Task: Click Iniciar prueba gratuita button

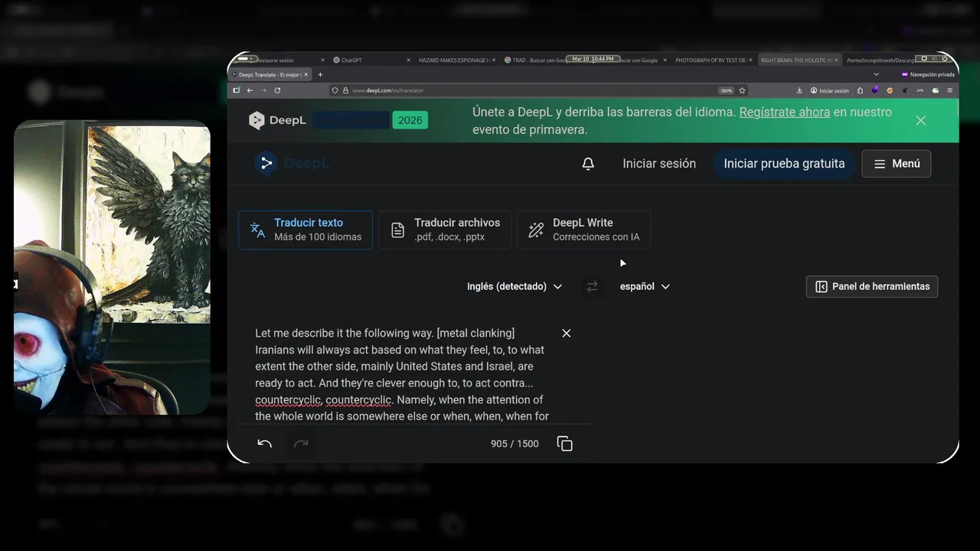Action: (x=784, y=164)
